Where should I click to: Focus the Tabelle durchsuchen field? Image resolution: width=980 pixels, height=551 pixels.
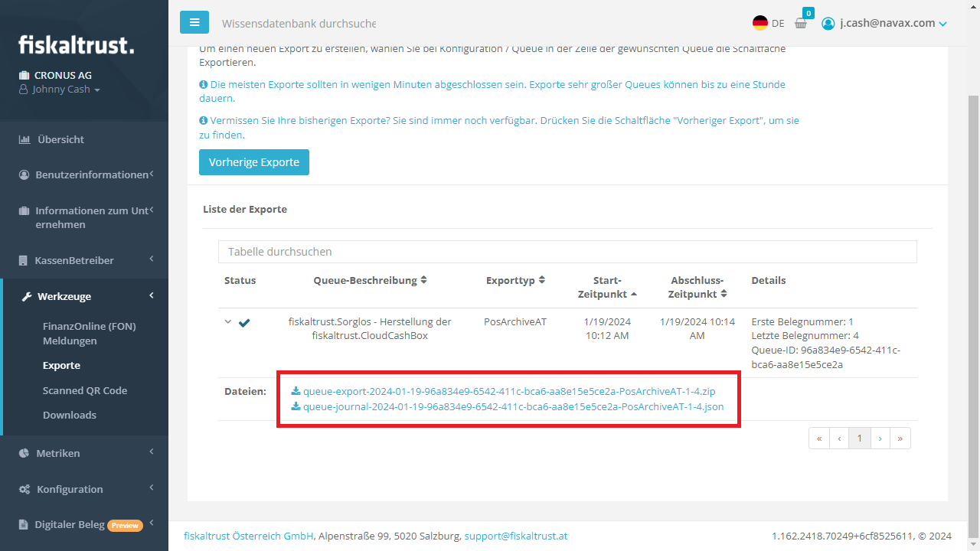pyautogui.click(x=567, y=252)
